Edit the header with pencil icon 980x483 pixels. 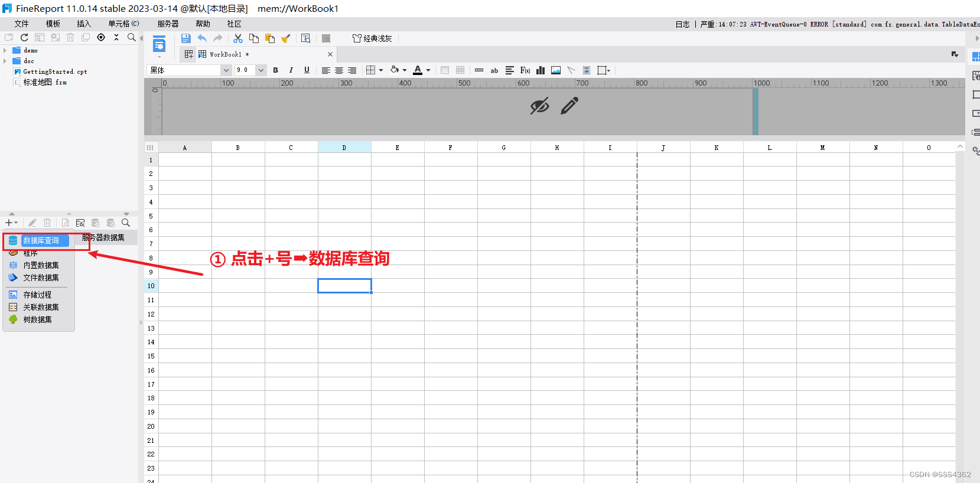[x=569, y=106]
